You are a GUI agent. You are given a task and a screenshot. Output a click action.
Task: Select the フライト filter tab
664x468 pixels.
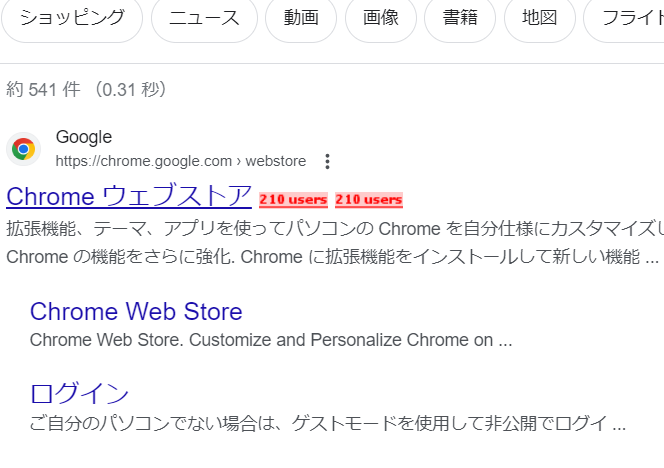pyautogui.click(x=628, y=18)
